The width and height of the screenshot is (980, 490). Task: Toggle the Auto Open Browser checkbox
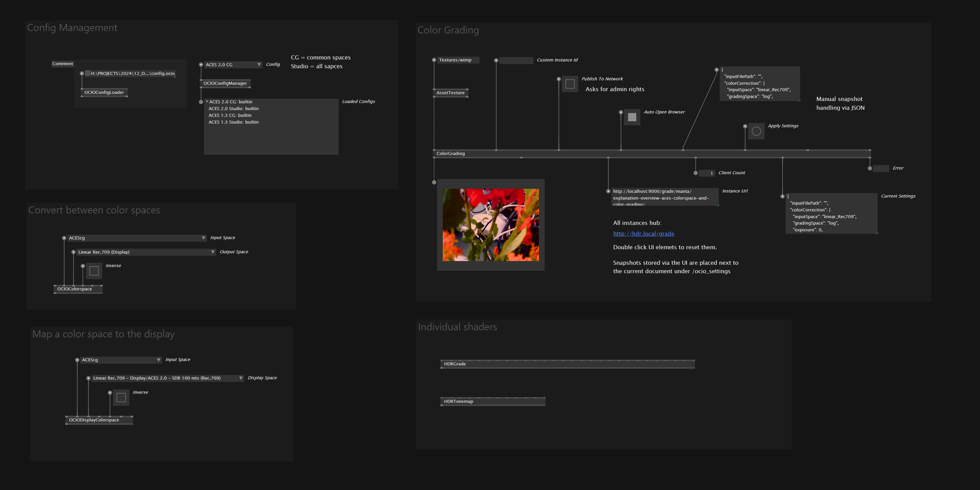pyautogui.click(x=631, y=117)
